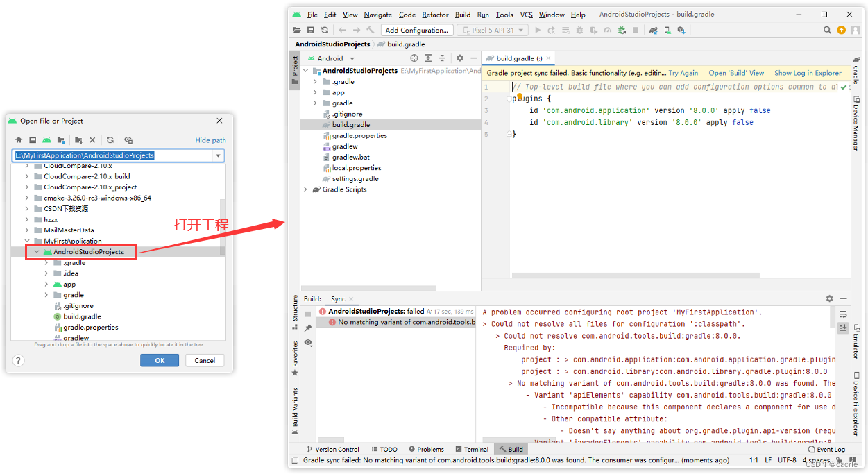This screenshot has height=474, width=868.
Task: Open Build panel gear settings
Action: (x=829, y=298)
